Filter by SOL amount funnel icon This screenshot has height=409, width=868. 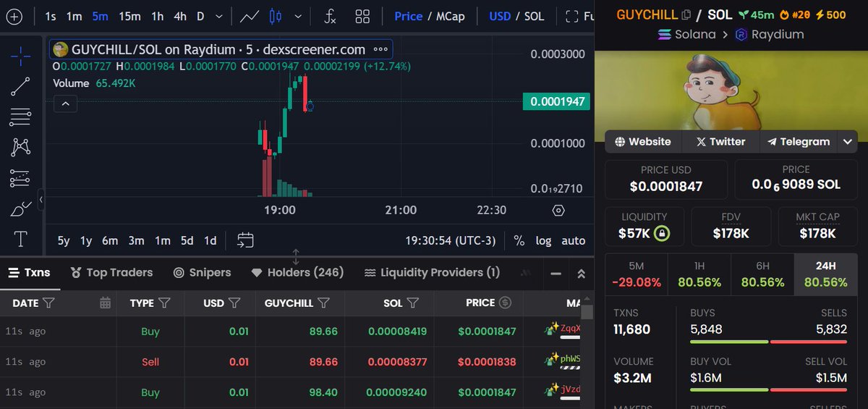(413, 303)
